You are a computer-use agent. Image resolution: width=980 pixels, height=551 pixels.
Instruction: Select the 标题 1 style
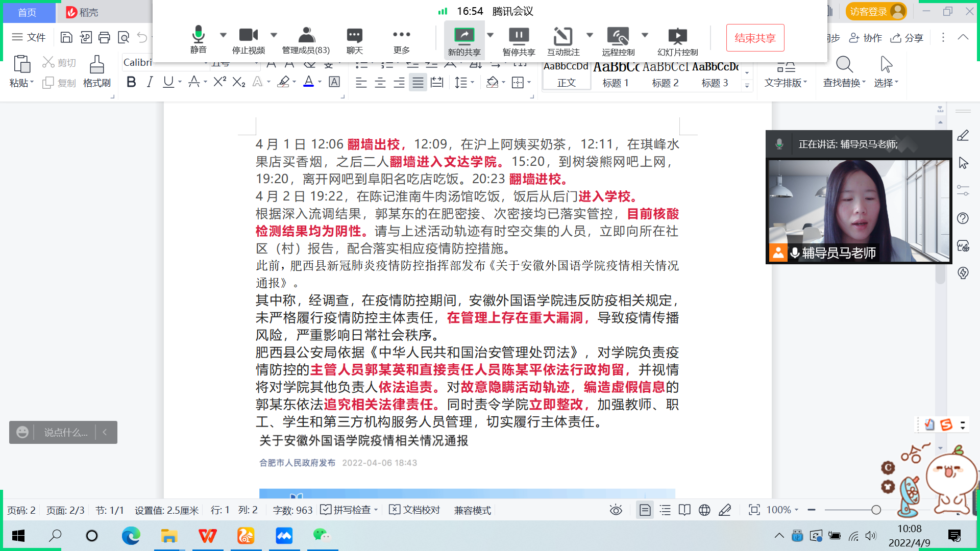click(x=616, y=75)
